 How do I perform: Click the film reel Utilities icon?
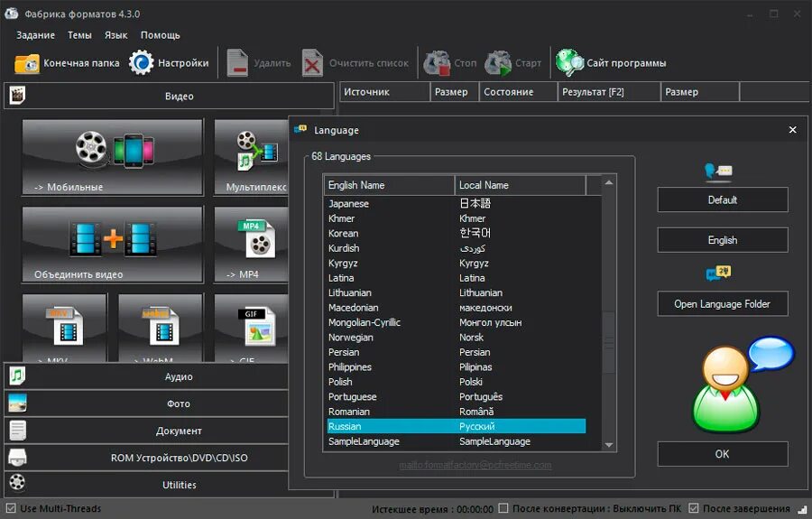click(x=17, y=483)
